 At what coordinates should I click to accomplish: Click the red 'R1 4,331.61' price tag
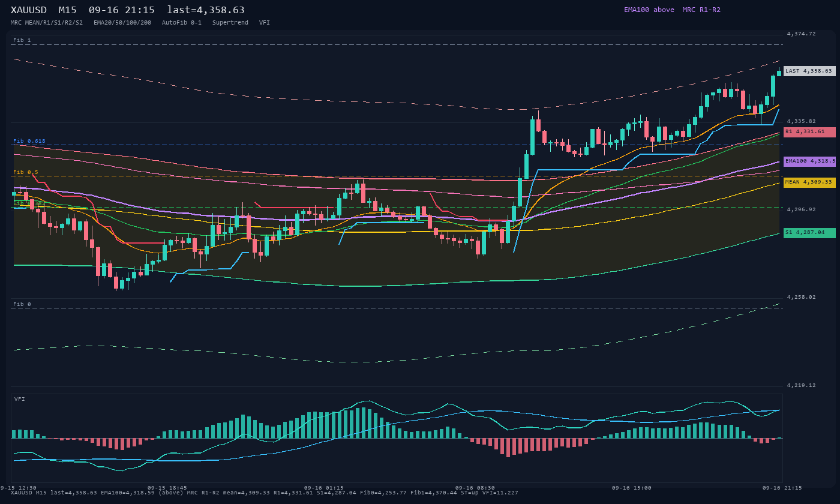coord(809,131)
